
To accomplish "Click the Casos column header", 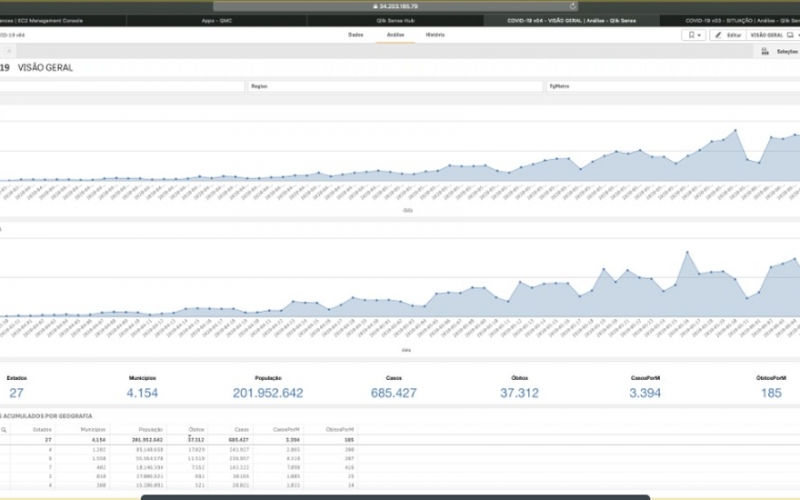I will click(x=241, y=428).
